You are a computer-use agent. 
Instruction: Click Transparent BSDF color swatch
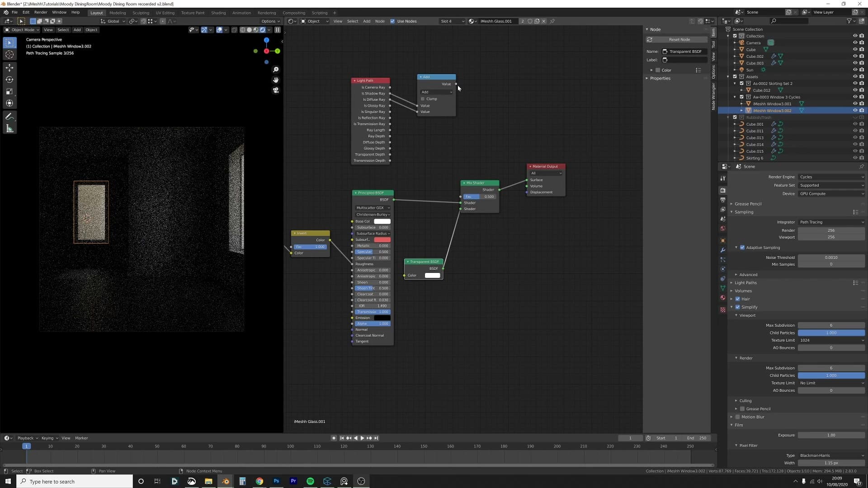(x=432, y=276)
